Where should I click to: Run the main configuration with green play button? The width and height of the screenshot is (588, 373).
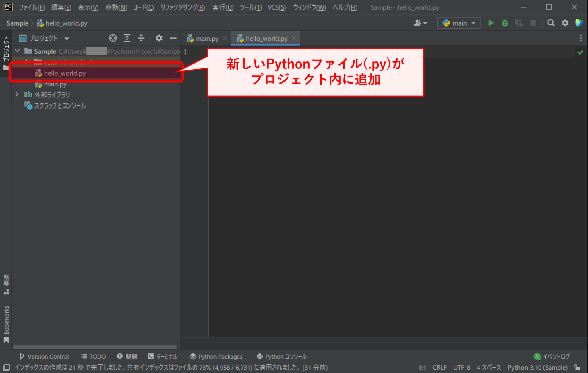coord(491,23)
